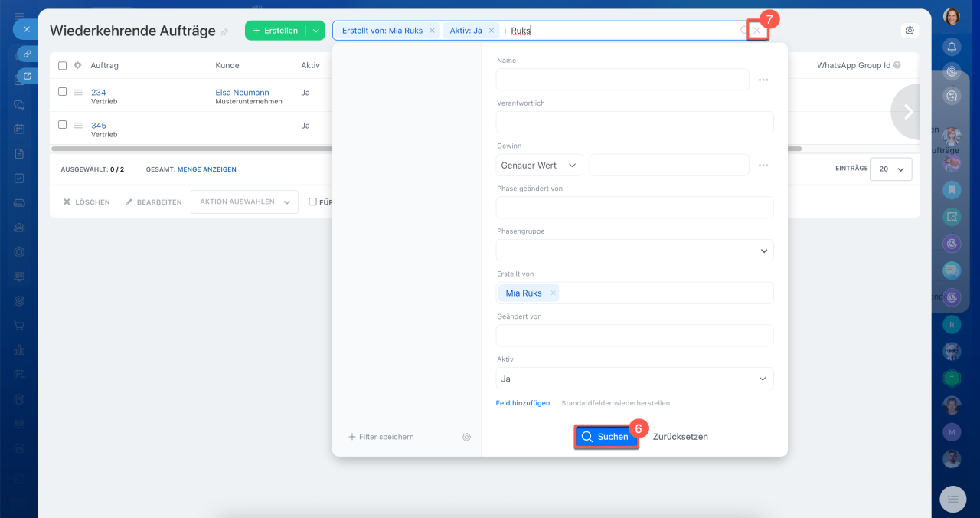Pin the Wiederkehrende Aufträge page title
Viewport: 980px width, 518px height.
click(224, 32)
